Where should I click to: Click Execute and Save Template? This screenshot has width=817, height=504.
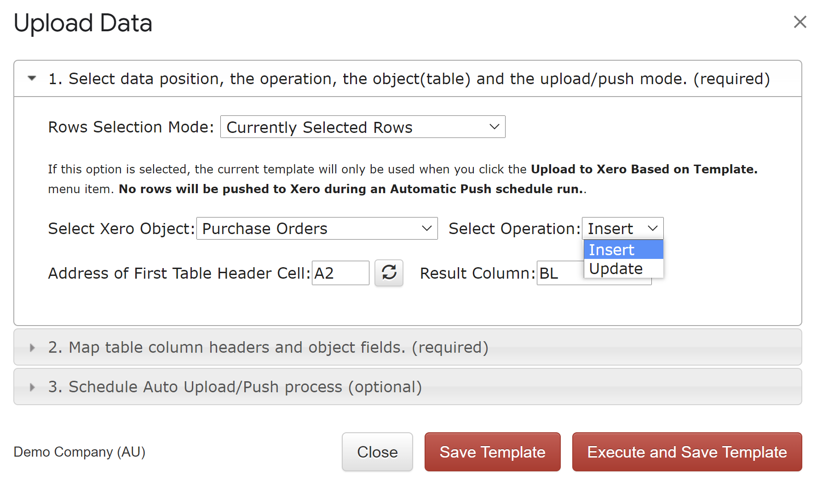pyautogui.click(x=687, y=452)
